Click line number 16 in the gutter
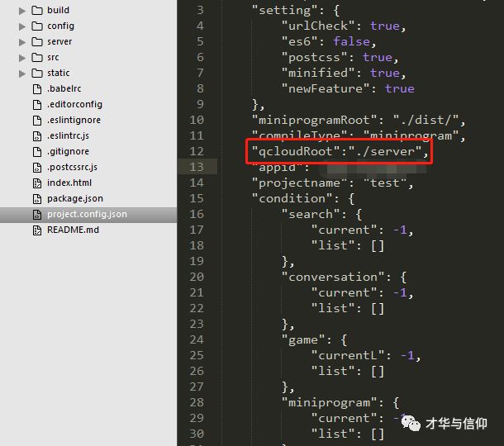The image size is (504, 446). [197, 214]
